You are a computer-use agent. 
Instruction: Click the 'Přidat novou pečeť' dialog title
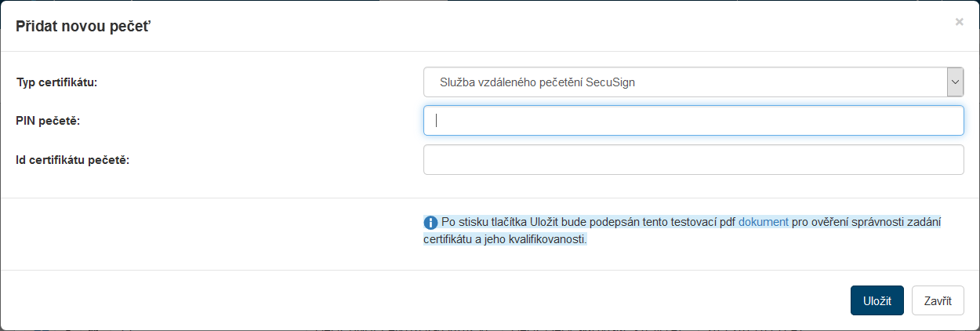83,27
